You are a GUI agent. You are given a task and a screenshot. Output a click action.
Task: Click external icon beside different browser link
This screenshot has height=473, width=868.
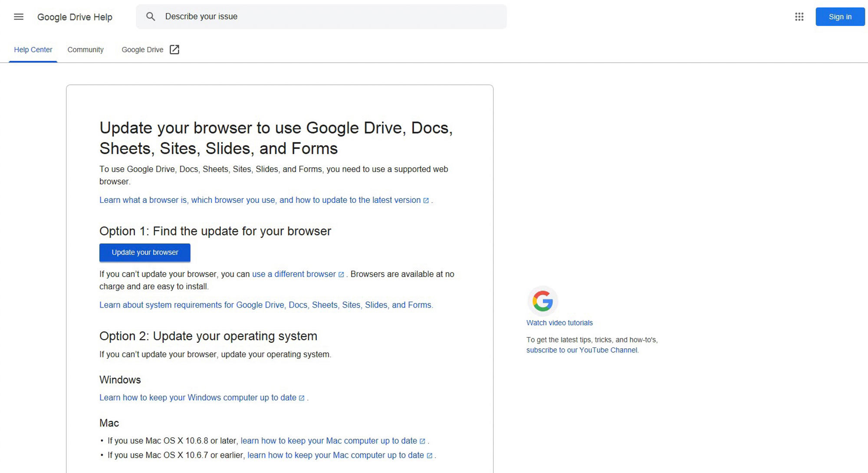point(341,275)
